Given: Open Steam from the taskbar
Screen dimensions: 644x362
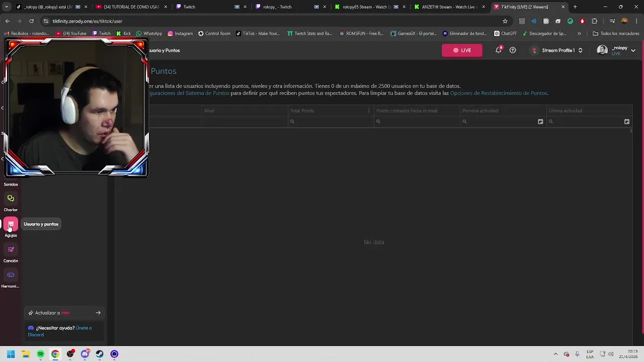Looking at the screenshot, I should point(100,354).
